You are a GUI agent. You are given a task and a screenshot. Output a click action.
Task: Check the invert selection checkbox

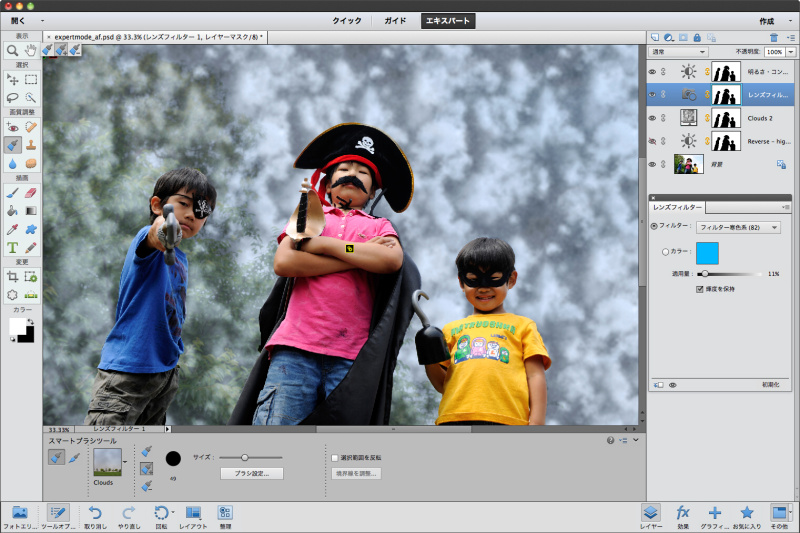[335, 458]
